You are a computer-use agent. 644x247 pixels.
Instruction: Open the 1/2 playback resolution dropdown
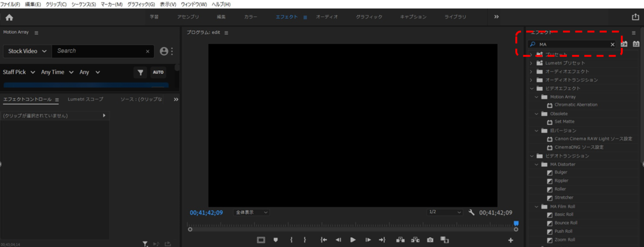tap(444, 212)
